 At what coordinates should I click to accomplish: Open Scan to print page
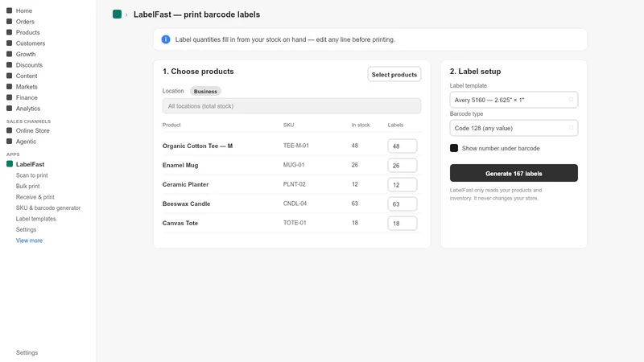coord(32,175)
